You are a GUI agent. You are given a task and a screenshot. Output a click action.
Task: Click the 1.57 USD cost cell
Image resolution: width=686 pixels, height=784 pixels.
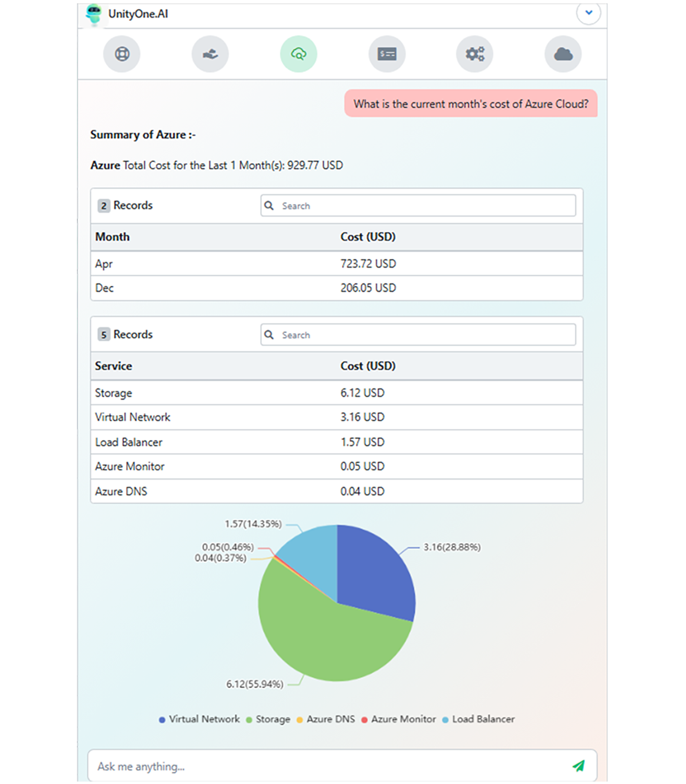363,442
